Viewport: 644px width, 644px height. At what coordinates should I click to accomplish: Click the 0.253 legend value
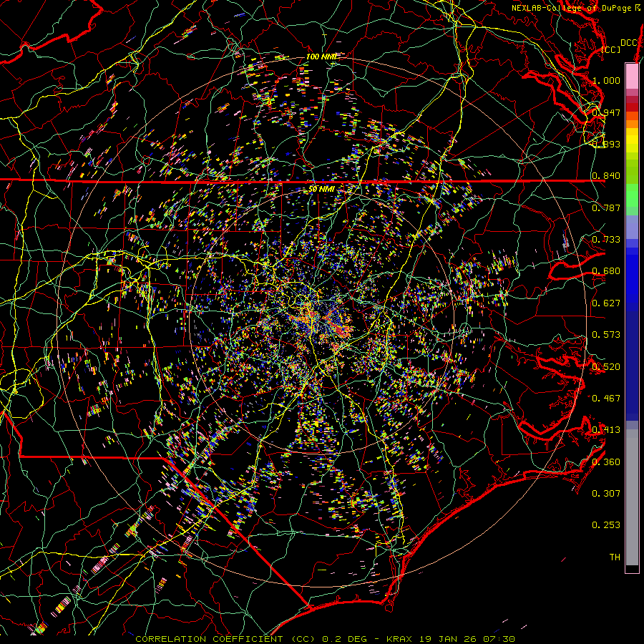606,525
